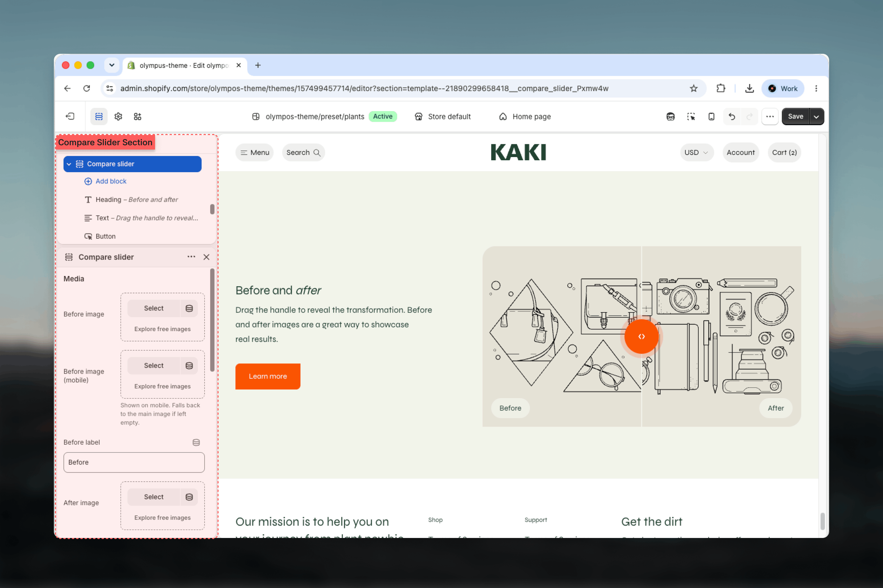Viewport: 883px width, 588px height.
Task: Click the Save button
Action: 796,117
